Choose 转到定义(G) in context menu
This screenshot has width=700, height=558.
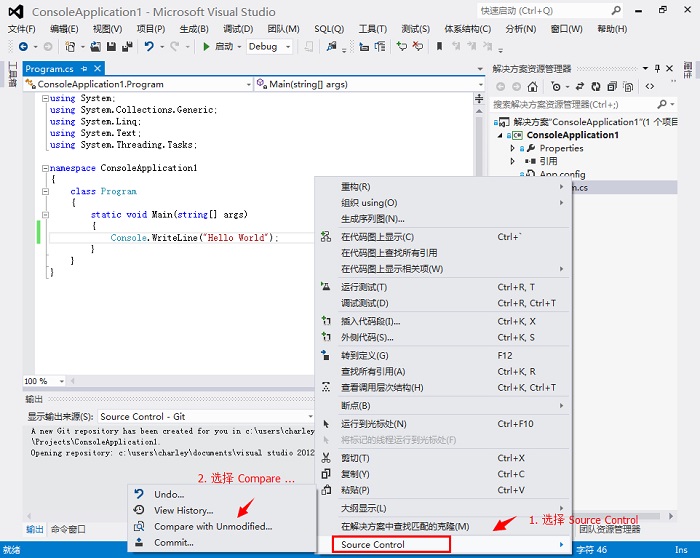point(444,355)
